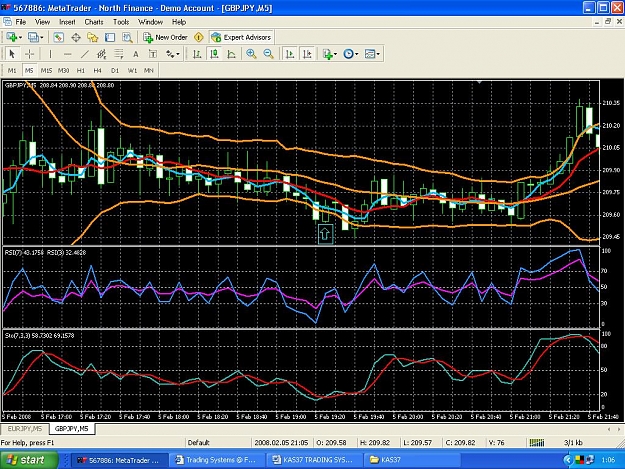Switch to line chart display
The height and width of the screenshot is (469, 625).
231,54
